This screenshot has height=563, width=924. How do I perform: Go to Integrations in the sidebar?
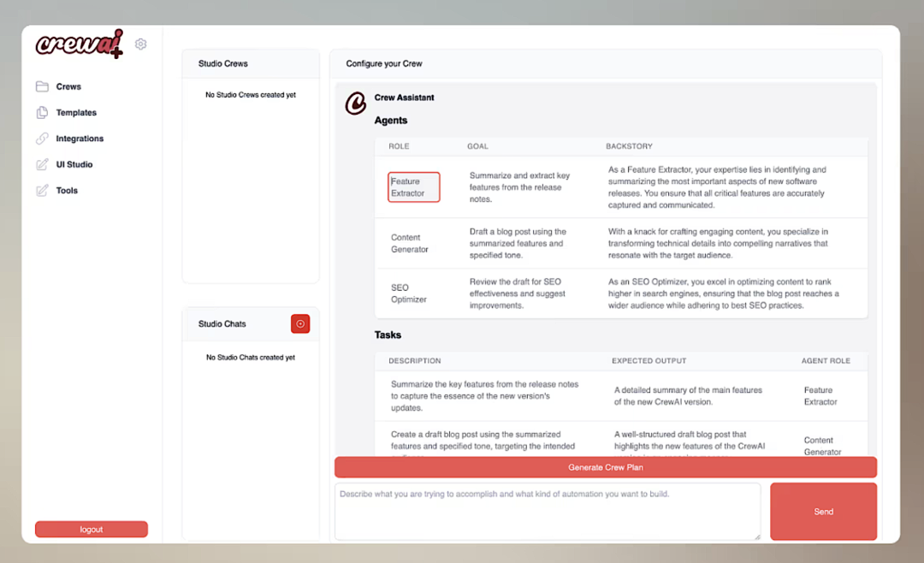(x=80, y=139)
